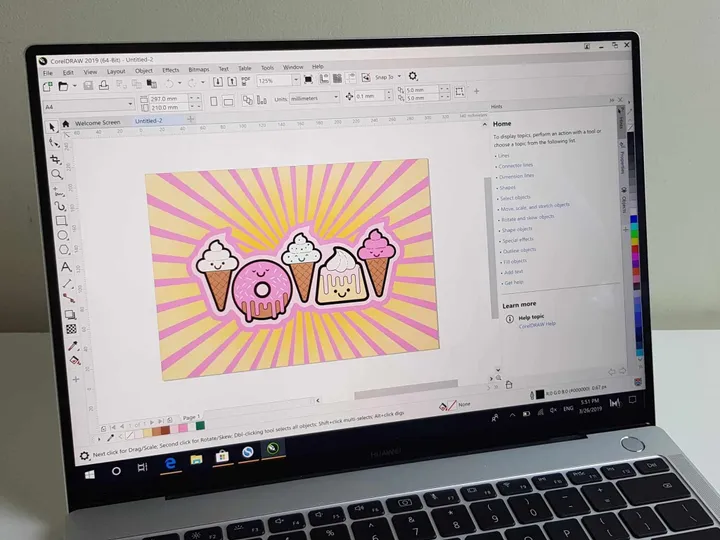Switch page to portrait orientation

pyautogui.click(x=212, y=100)
